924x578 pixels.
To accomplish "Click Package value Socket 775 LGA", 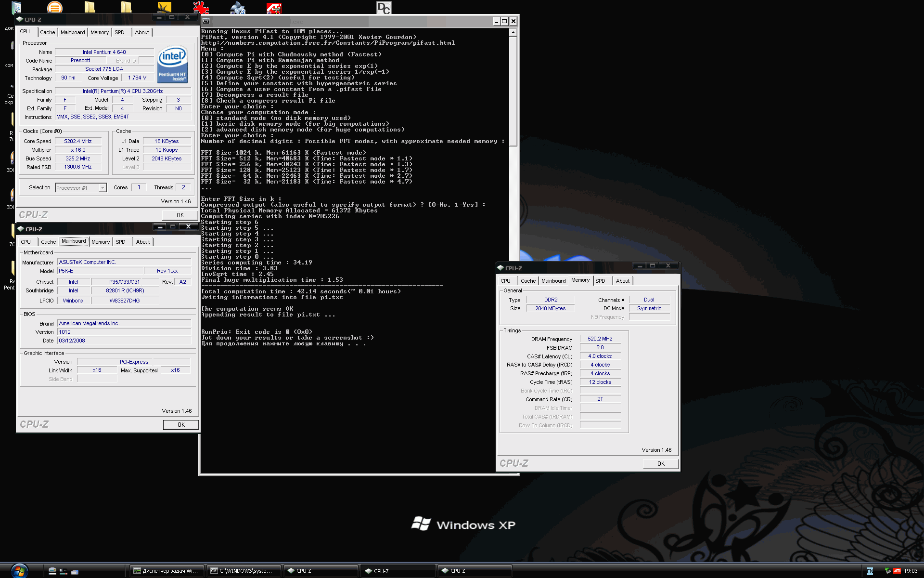I will [x=104, y=69].
